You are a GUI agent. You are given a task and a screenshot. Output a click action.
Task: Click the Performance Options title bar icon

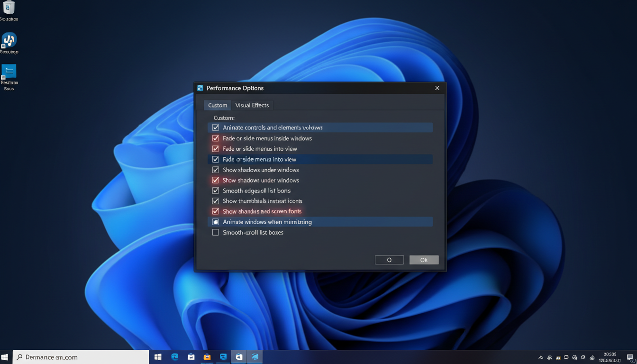tap(201, 88)
